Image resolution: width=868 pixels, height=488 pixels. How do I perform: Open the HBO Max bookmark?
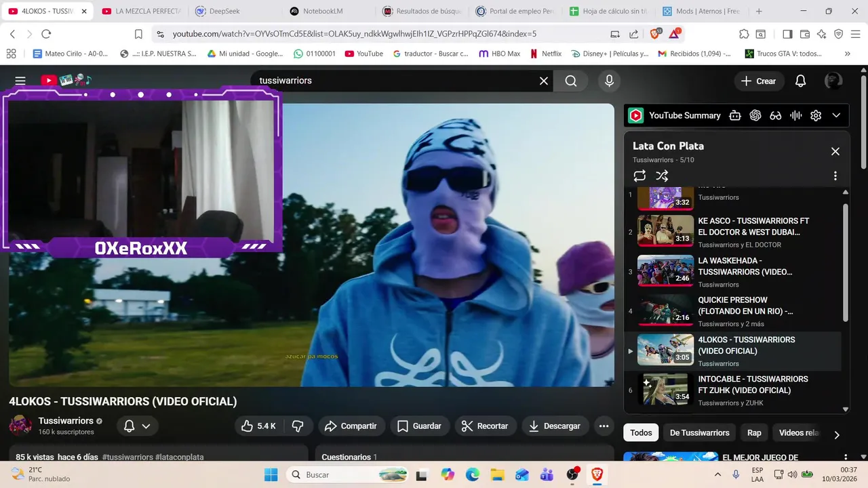(x=499, y=54)
